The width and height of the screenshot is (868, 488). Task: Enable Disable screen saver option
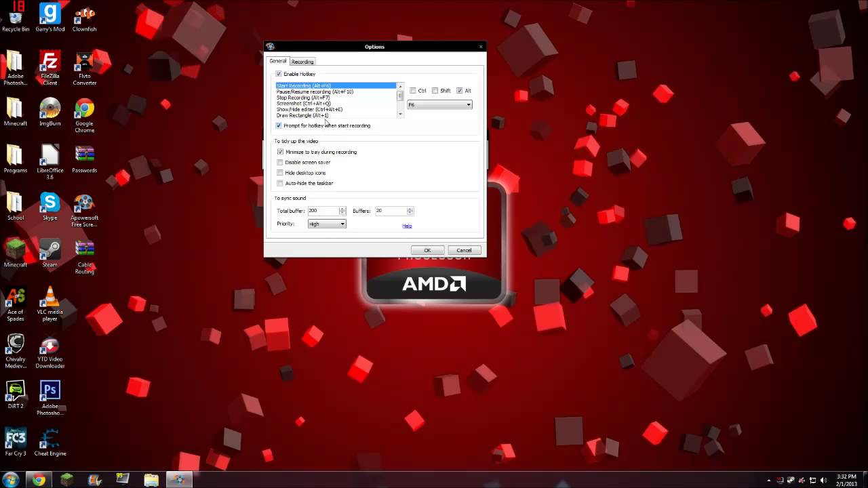[280, 162]
